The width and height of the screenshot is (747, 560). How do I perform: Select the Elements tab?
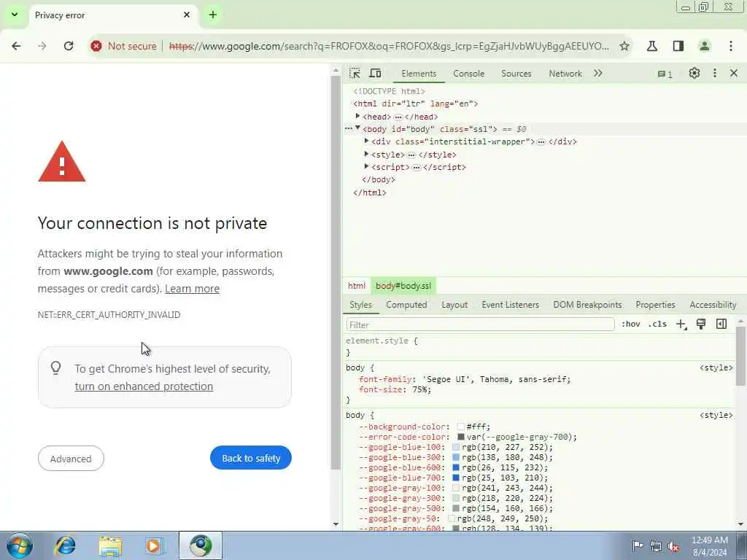click(419, 74)
